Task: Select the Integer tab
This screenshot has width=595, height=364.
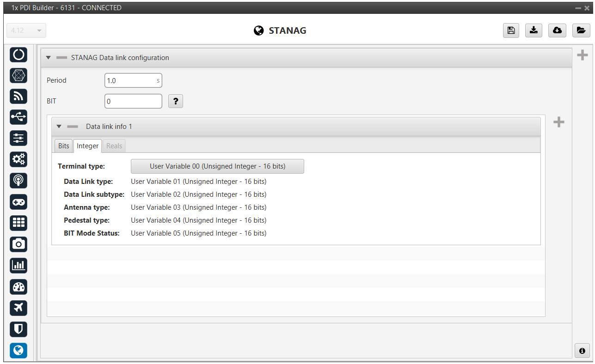Action: coord(87,146)
